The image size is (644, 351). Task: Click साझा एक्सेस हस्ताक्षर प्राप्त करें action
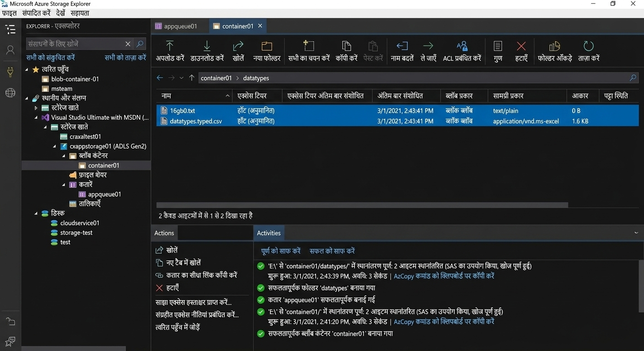(x=193, y=302)
